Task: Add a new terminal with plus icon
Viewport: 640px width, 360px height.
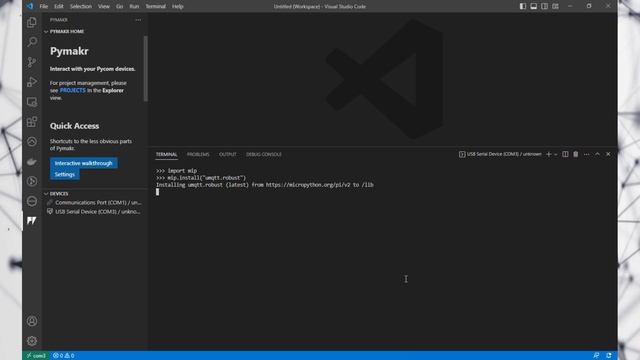Action: [x=549, y=154]
